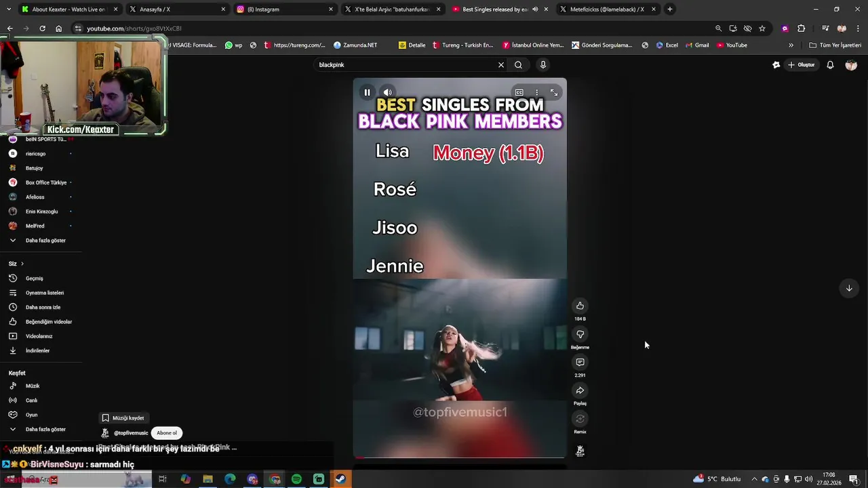868x488 pixels.
Task: Open İndirilenler in sidebar
Action: click(38, 350)
